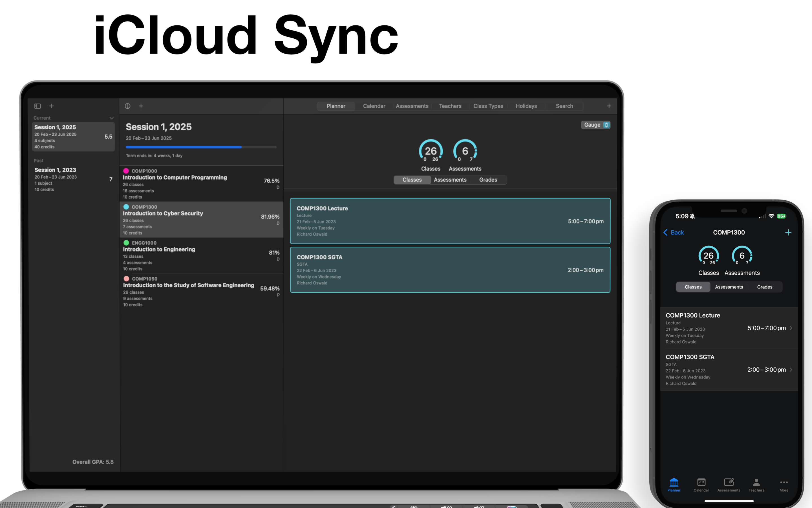Select Grades segment on the iPhone

765,287
